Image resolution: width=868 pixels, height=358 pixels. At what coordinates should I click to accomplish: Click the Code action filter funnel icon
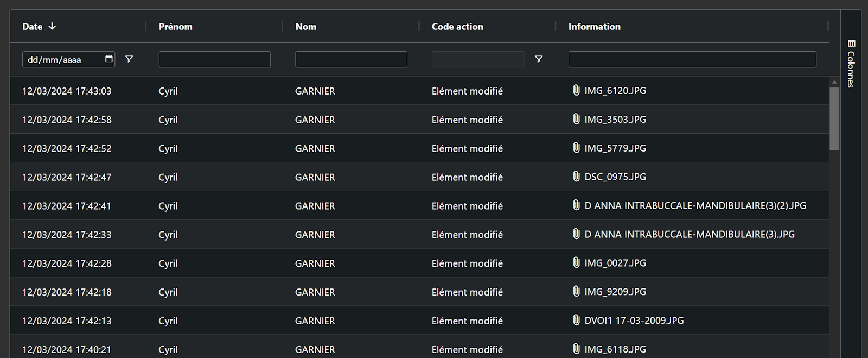click(x=539, y=59)
